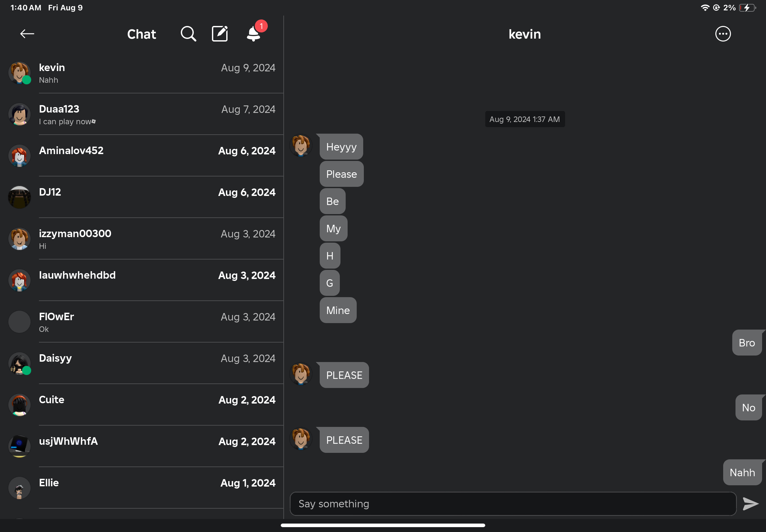Click Cuite's avatar thumbnail
The width and height of the screenshot is (766, 532).
[x=19, y=405]
